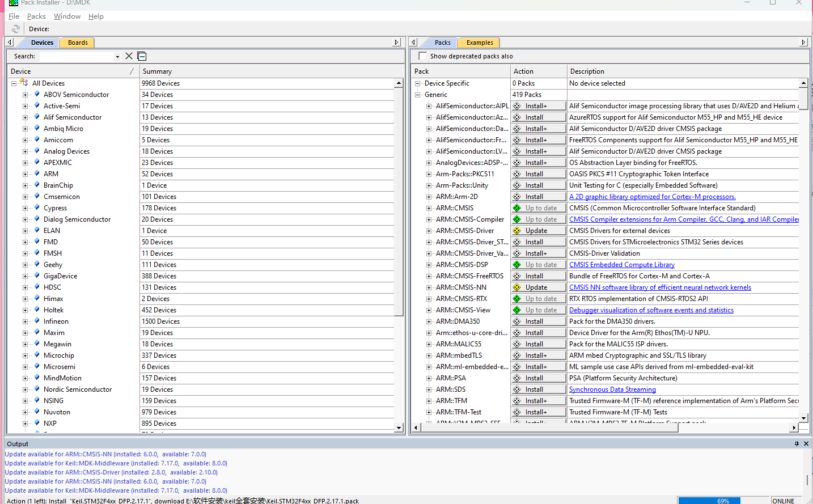The height and width of the screenshot is (504, 813).
Task: Click the Nuvoton vendor icon
Action: 37,412
